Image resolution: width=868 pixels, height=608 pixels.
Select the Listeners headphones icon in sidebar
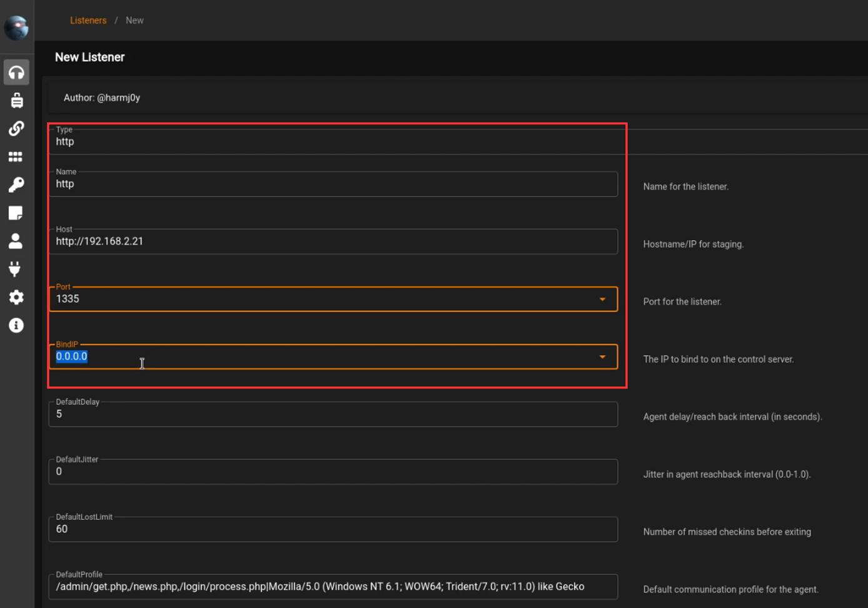[x=16, y=72]
